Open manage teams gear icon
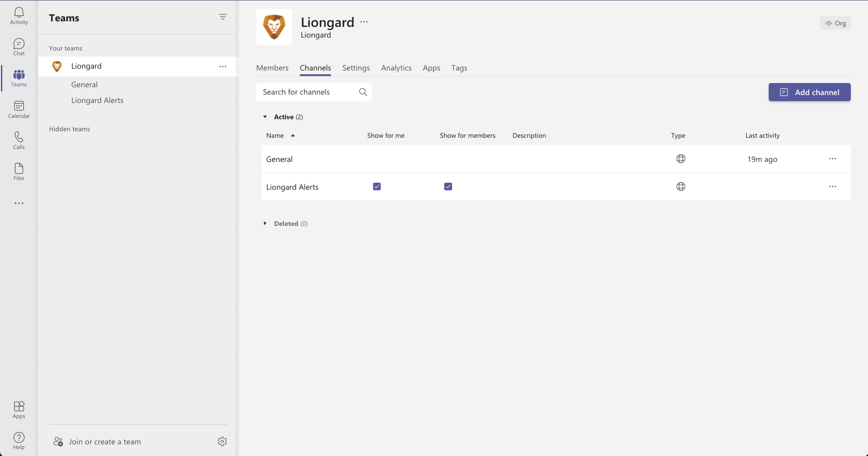The image size is (868, 456). (x=222, y=441)
